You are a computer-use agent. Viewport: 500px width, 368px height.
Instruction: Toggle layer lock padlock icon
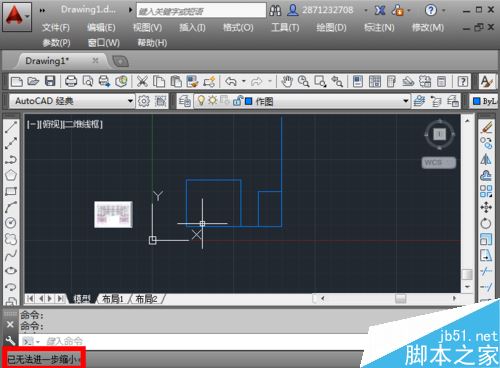click(x=237, y=100)
